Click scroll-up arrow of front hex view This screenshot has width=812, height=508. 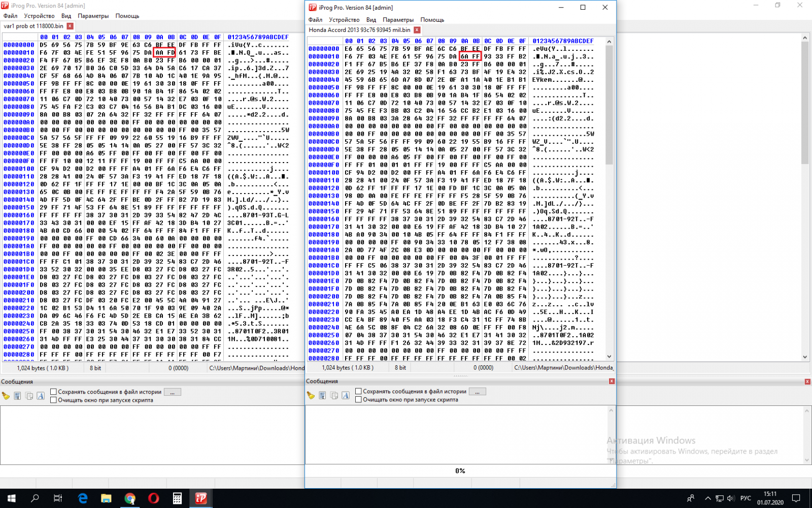click(x=609, y=41)
